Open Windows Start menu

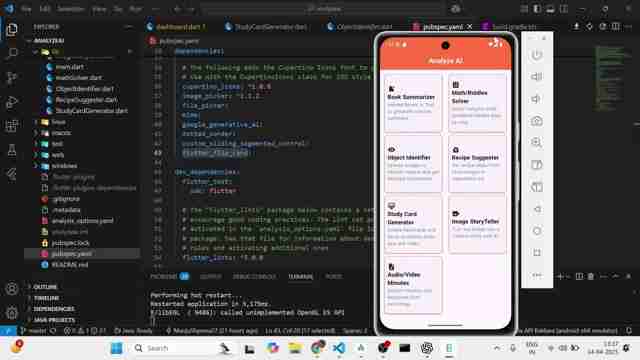click(x=116, y=348)
